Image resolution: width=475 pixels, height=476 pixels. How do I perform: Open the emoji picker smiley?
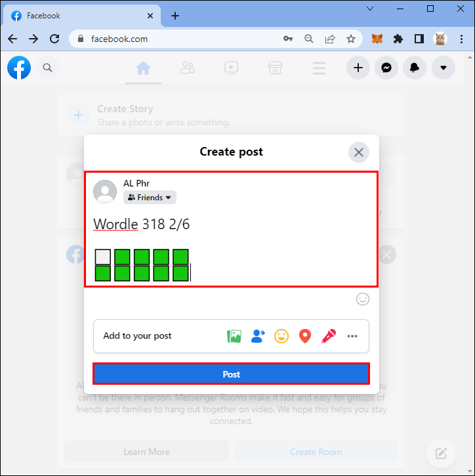coord(362,299)
